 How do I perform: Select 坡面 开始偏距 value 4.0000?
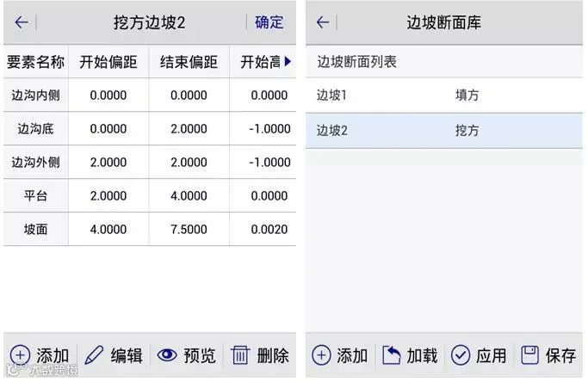coord(108,229)
